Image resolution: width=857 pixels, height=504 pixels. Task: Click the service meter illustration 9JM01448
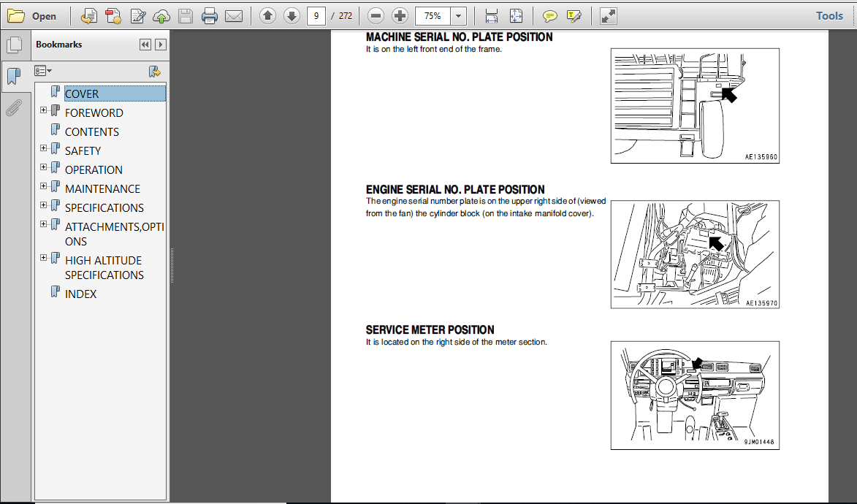click(695, 396)
